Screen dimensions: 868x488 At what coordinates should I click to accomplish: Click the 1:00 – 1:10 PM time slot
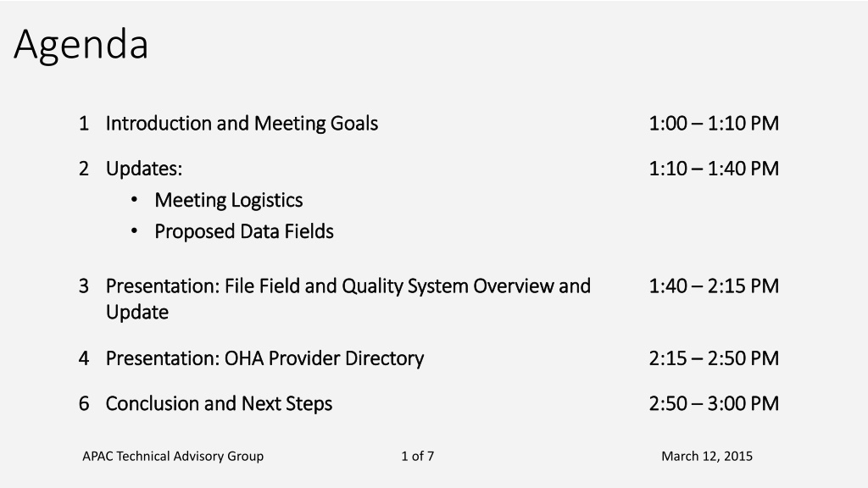tap(714, 124)
